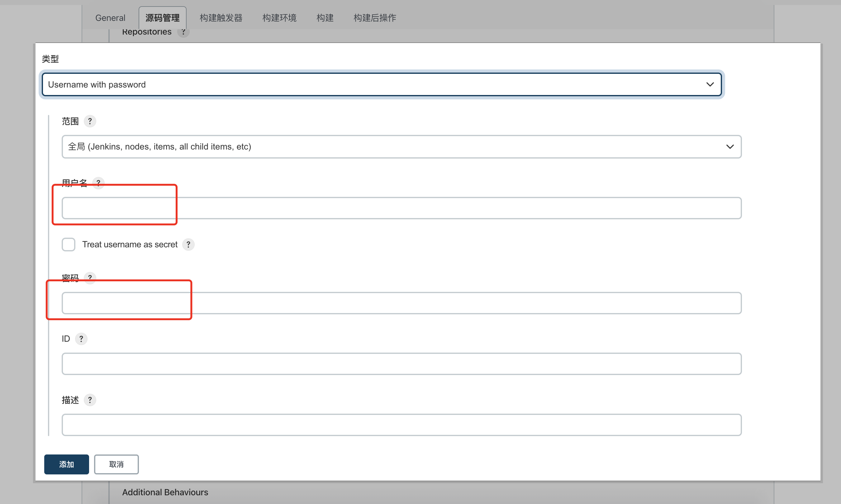Focus the 描述 input field
The image size is (841, 504).
pyautogui.click(x=401, y=425)
